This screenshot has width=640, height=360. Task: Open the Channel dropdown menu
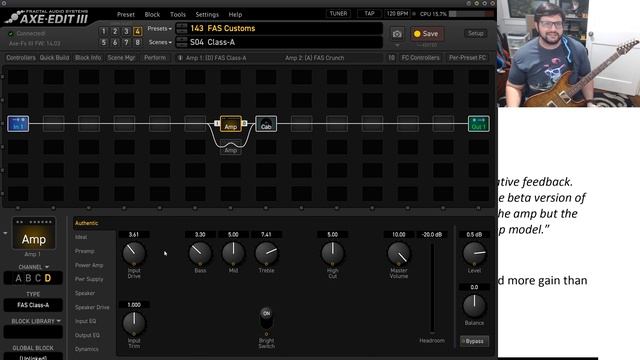33,267
